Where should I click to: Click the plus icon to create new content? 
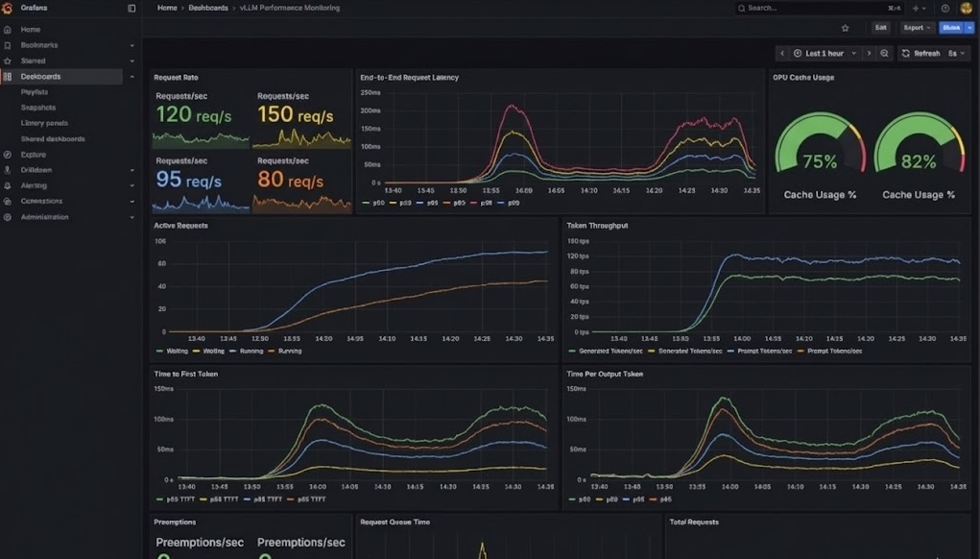coord(915,9)
